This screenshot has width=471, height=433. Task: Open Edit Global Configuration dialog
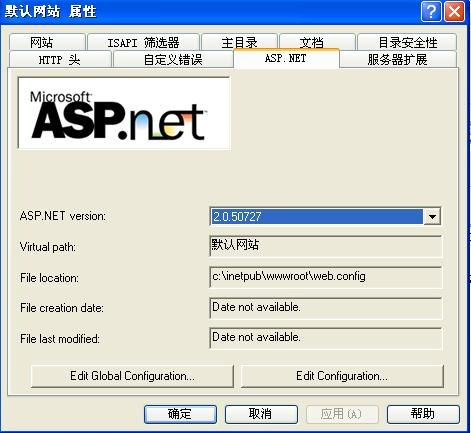(x=132, y=376)
